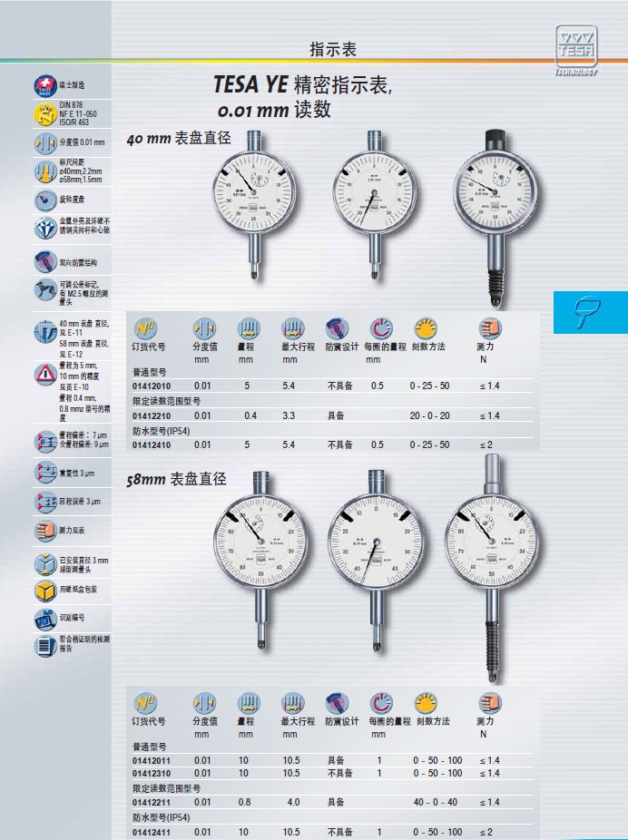Click the first 40 mm dial gauge image

click(x=254, y=204)
